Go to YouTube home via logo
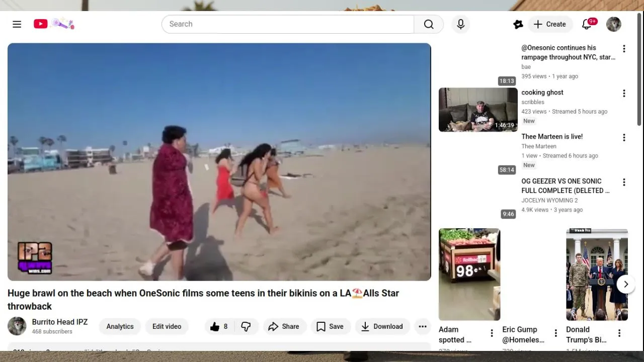 pos(54,24)
